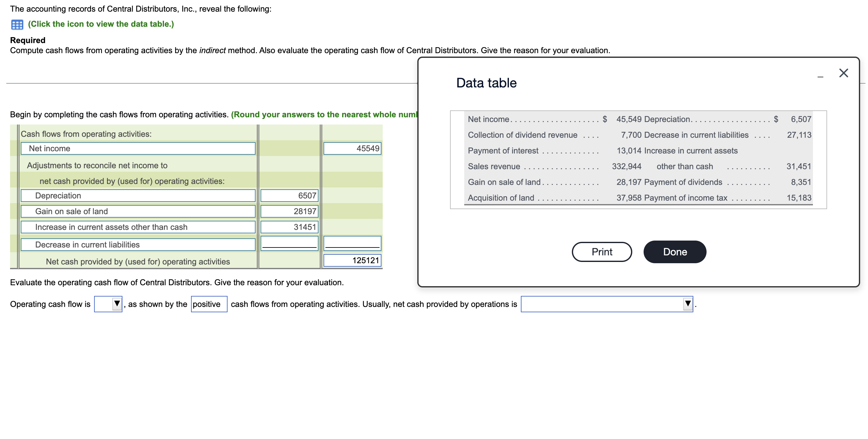Click the Print button in the dialog

coord(601,252)
